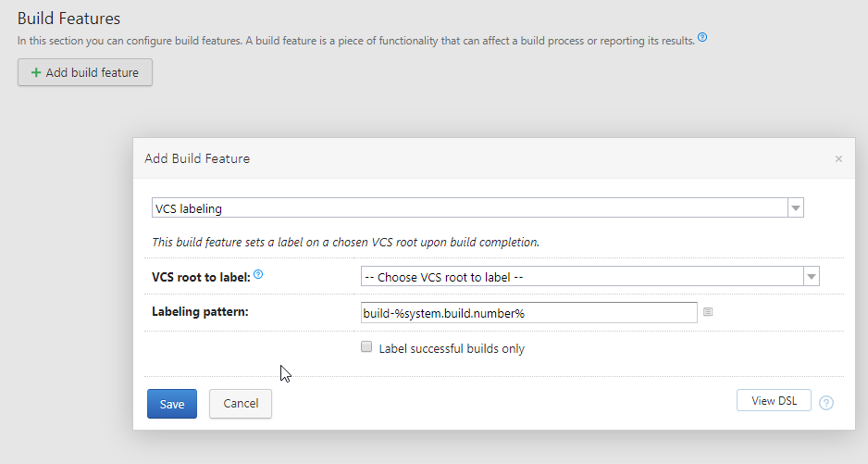Click the Add Build Feature dialog title
The height and width of the screenshot is (464, 868).
coord(197,158)
